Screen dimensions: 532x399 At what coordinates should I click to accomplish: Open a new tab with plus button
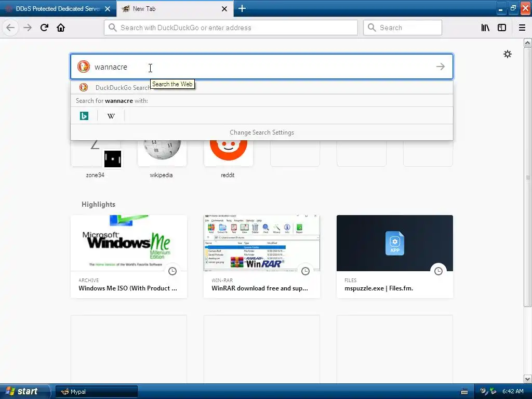tap(242, 8)
